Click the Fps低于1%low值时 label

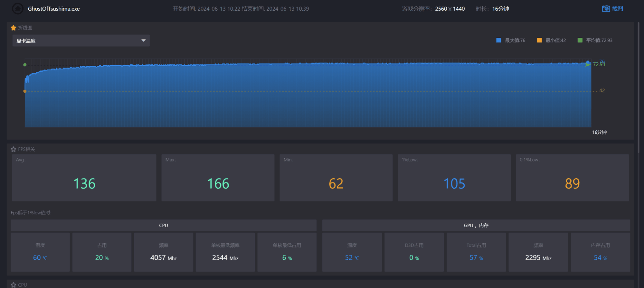pos(31,213)
